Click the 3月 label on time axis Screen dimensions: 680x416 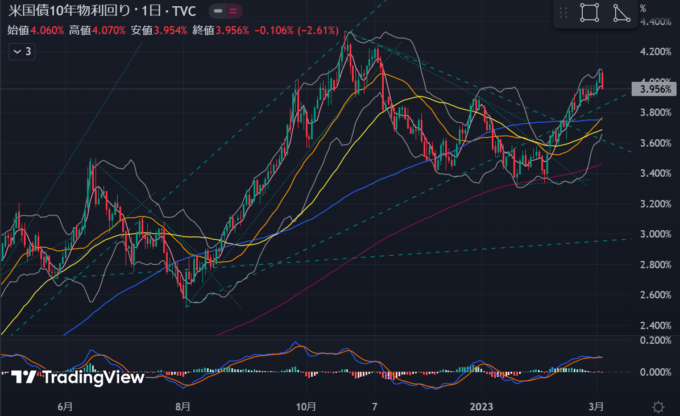coord(596,407)
